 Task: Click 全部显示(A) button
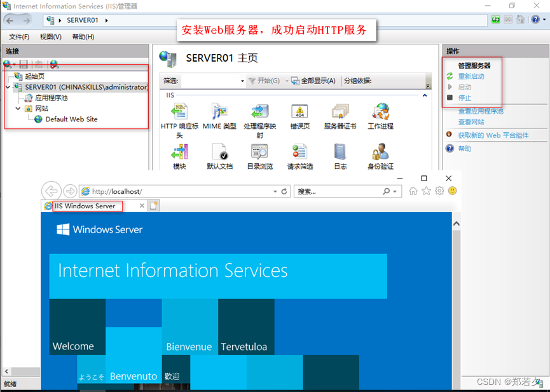click(313, 81)
